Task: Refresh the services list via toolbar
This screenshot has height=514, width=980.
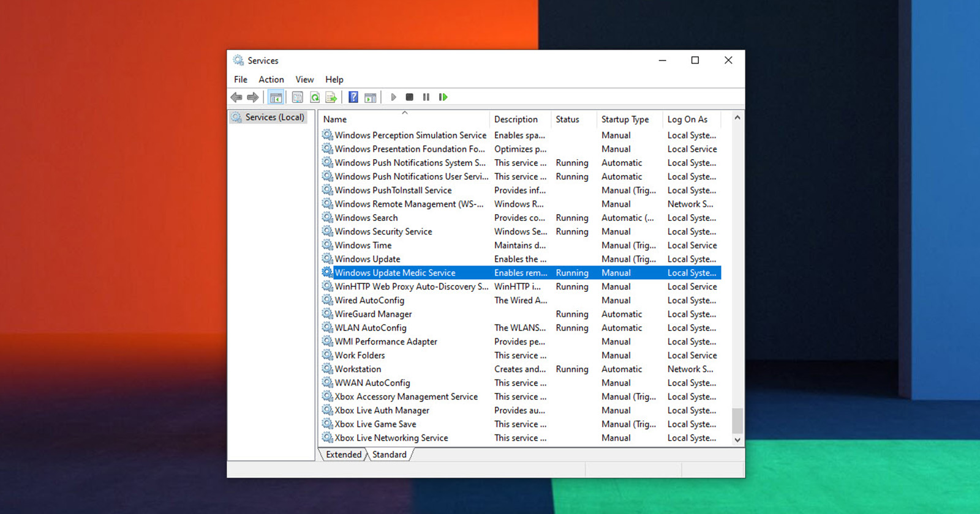Action: (x=315, y=97)
